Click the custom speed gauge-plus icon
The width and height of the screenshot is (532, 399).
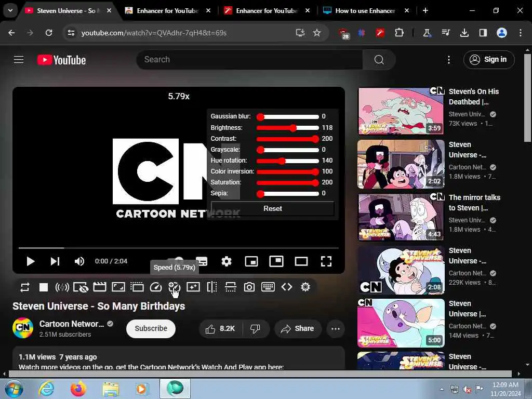coord(175,287)
